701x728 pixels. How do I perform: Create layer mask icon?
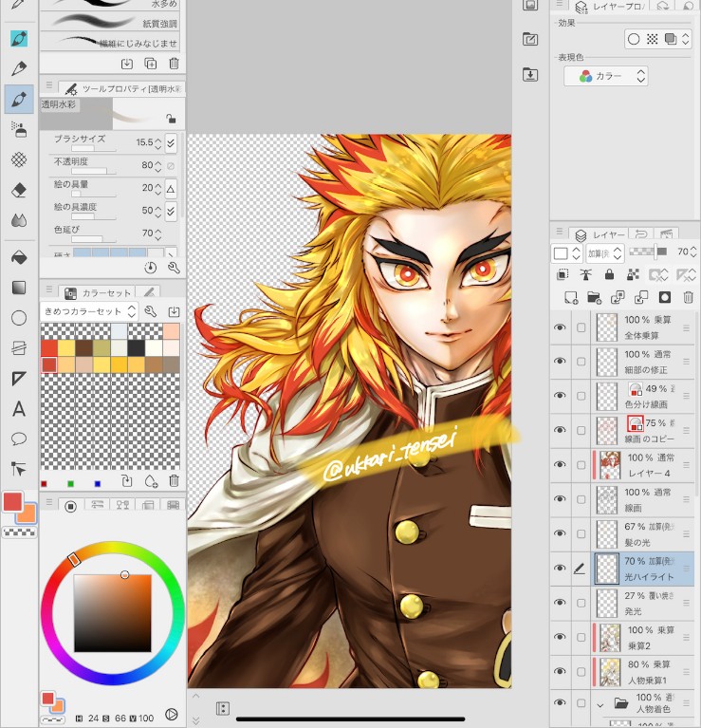pos(665,298)
